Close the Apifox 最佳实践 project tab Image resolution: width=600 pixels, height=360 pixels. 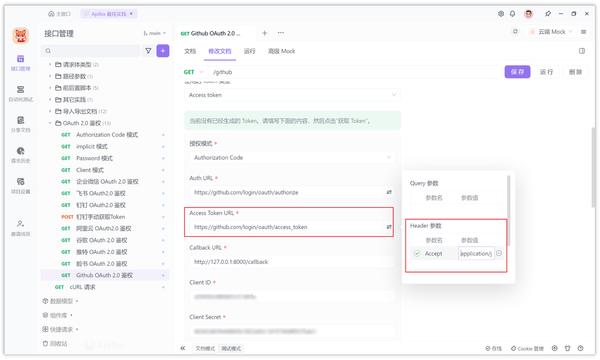[x=131, y=14]
